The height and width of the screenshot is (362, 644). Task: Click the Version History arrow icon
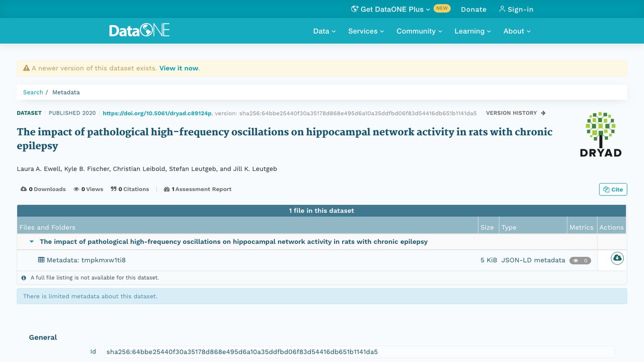tap(543, 113)
